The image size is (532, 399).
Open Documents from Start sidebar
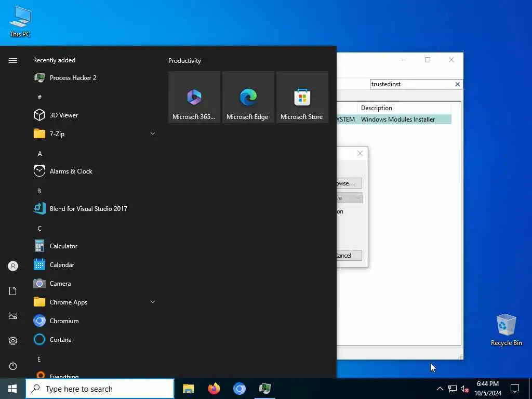coord(13,291)
